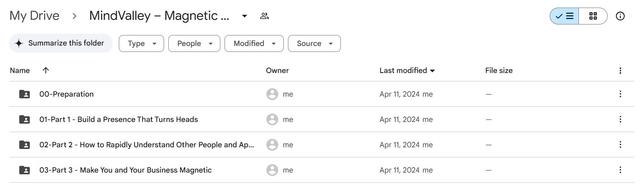
Task: Go to My Drive breadcrumb
Action: [x=34, y=16]
